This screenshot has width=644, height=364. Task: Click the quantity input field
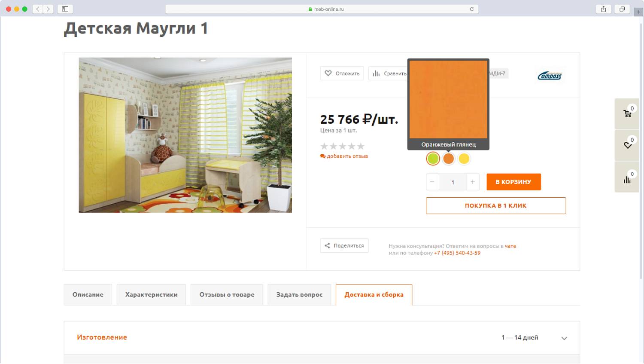coord(453,182)
